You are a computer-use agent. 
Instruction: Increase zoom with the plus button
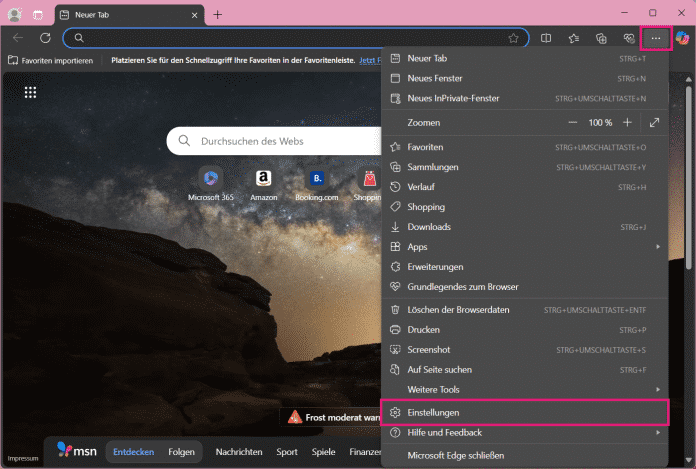pyautogui.click(x=627, y=122)
